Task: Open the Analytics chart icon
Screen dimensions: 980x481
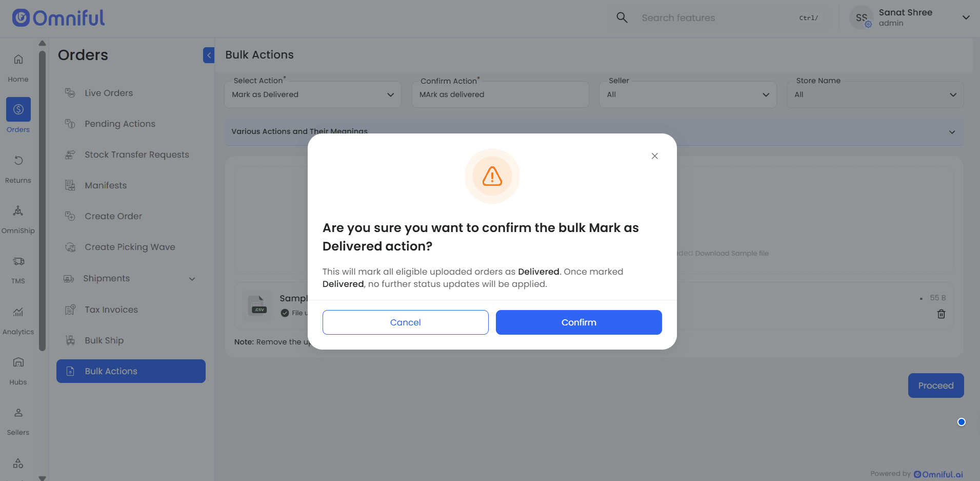Action: [x=18, y=312]
